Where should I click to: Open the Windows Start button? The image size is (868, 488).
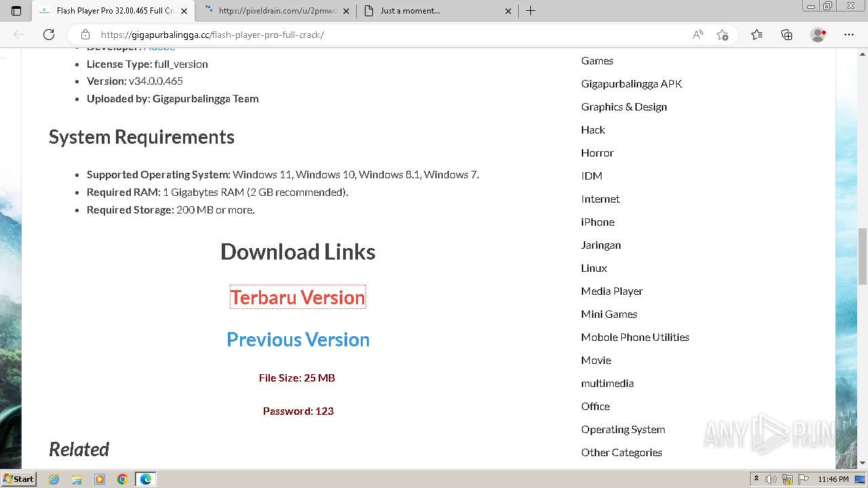tap(18, 479)
